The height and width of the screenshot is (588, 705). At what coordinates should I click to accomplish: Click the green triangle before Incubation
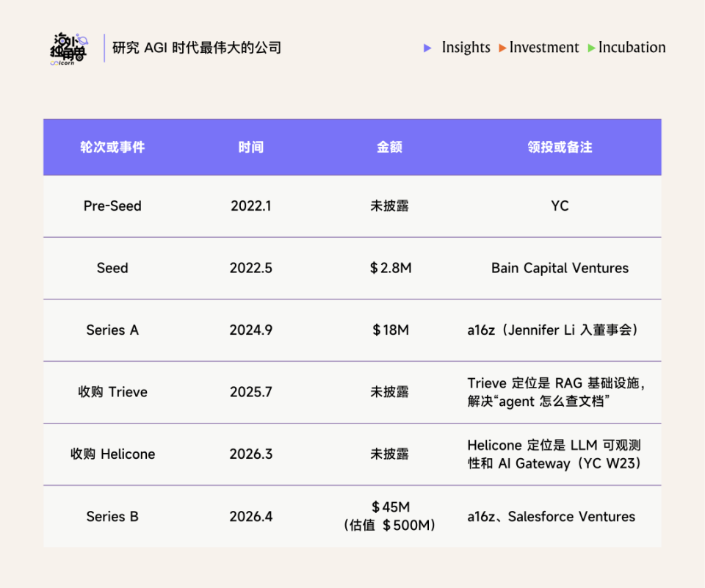592,48
